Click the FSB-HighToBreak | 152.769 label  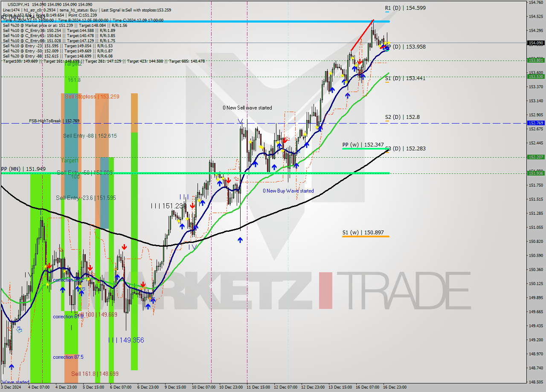tap(54, 121)
